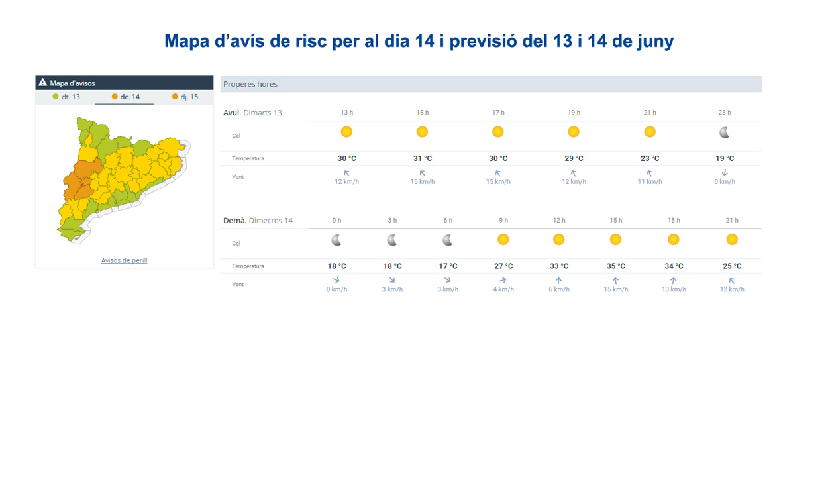The image size is (828, 504).
Task: Click the Avui. Dimarts 13 heading
Action: click(x=252, y=113)
